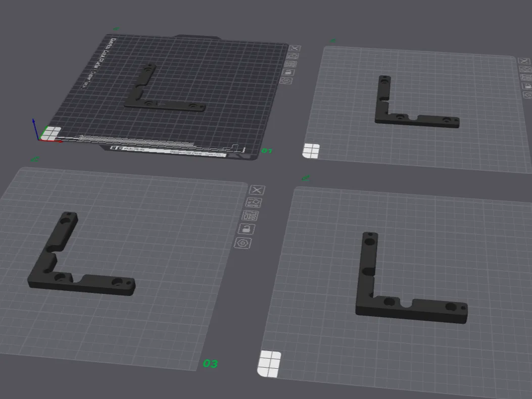The height and width of the screenshot is (399, 532).
Task: Remove plate 01 using its X icon
Action: (x=295, y=48)
